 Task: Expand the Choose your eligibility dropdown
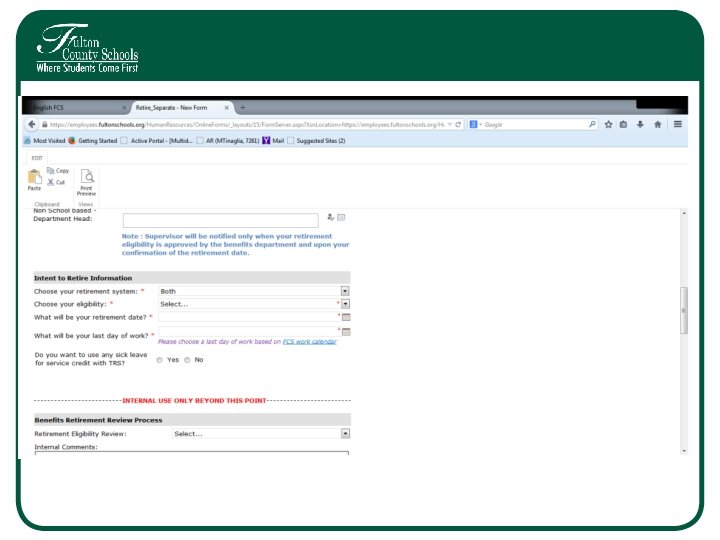(x=345, y=304)
